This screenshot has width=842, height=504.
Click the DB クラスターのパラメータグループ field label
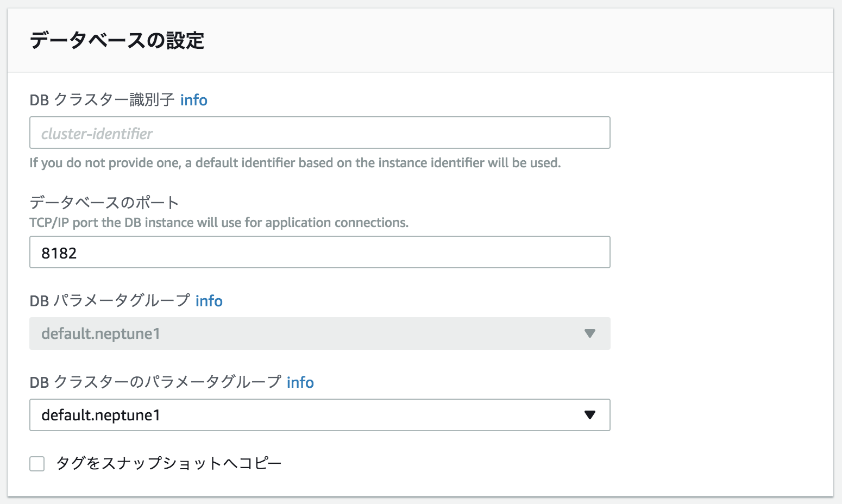pyautogui.click(x=155, y=382)
